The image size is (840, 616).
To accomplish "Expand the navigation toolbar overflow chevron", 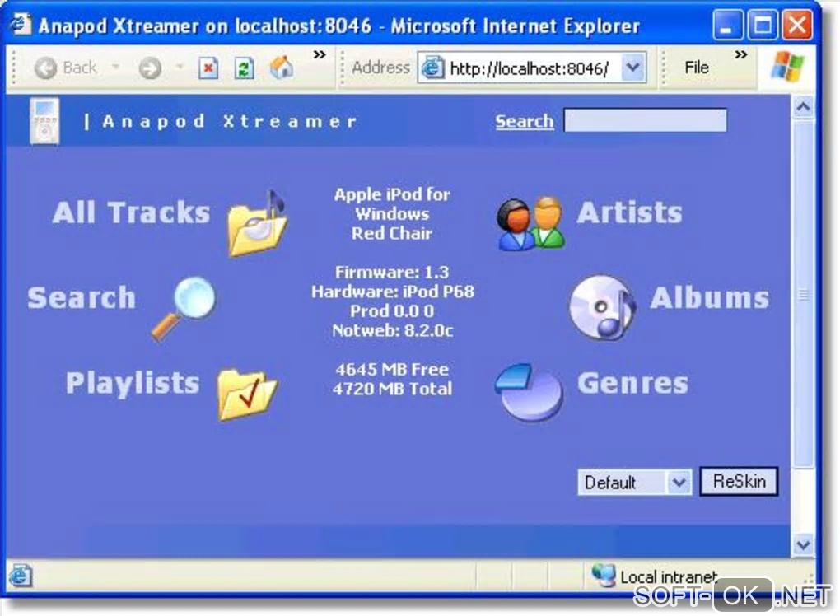I will coord(320,54).
